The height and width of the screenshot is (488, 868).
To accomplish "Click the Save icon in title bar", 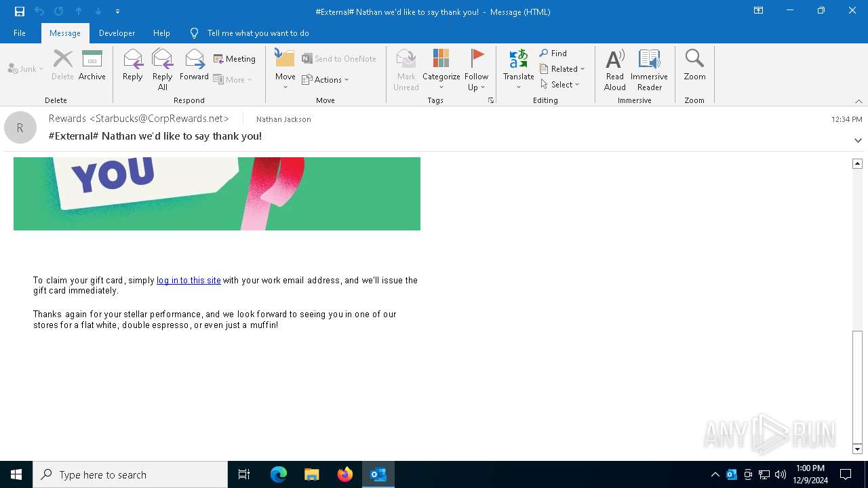I will [20, 12].
